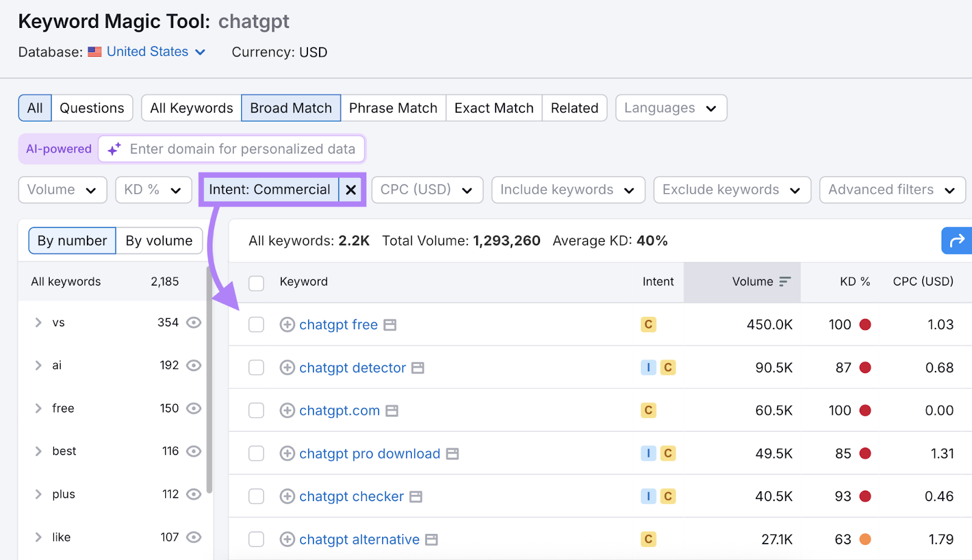Switch to the Questions tab
This screenshot has width=972, height=560.
tap(92, 108)
